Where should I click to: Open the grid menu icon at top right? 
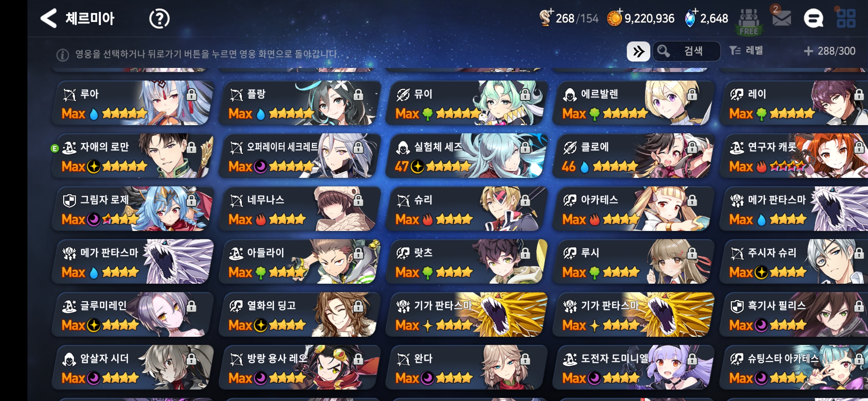point(846,19)
